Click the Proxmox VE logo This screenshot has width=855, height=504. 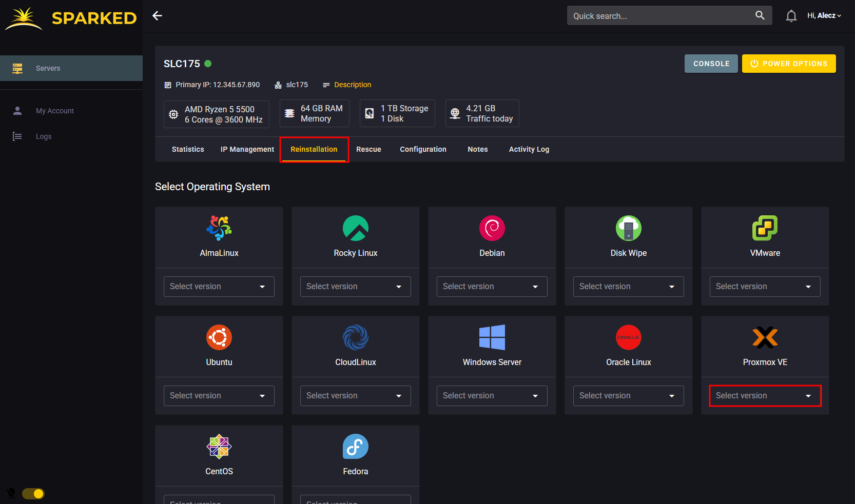[765, 337]
